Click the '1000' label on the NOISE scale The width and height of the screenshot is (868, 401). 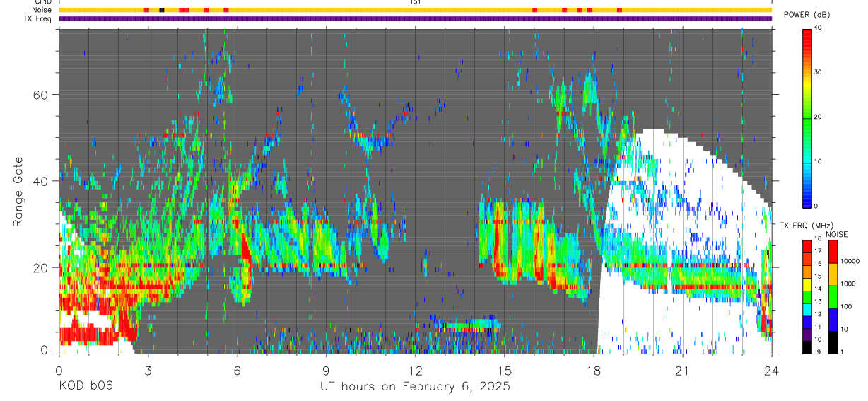pyautogui.click(x=848, y=284)
